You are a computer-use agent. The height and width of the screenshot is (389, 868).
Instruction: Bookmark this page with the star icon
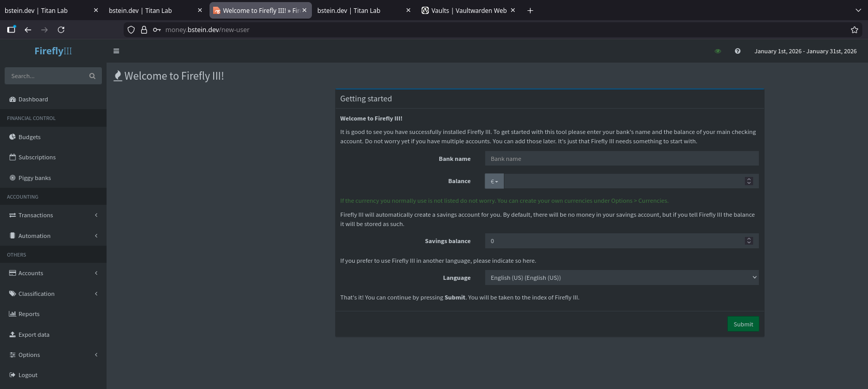[x=855, y=30]
